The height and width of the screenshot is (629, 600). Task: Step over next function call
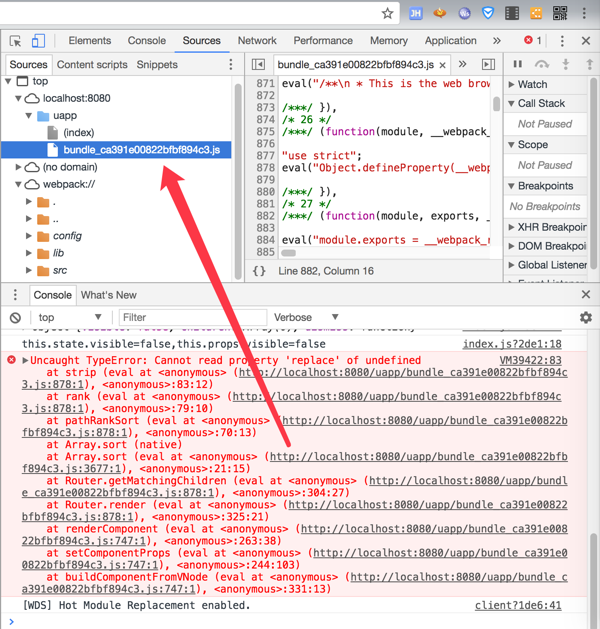tap(542, 64)
